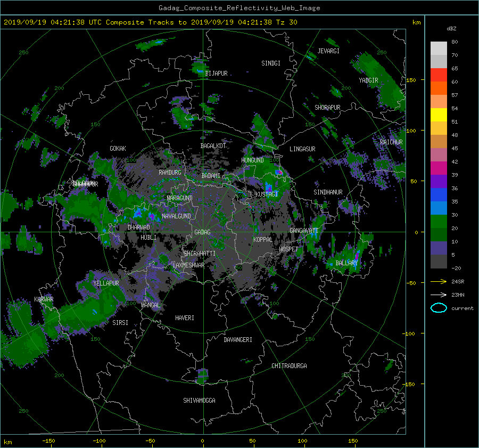Click the JEVARGI city label
479x448 pixels.
tap(328, 51)
